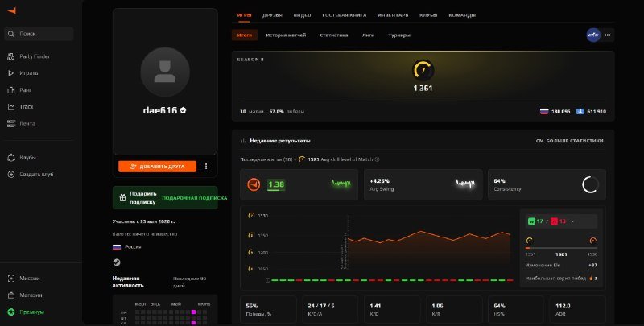Click the 64% Consistency ring
This screenshot has width=644, height=326.
pos(590,185)
